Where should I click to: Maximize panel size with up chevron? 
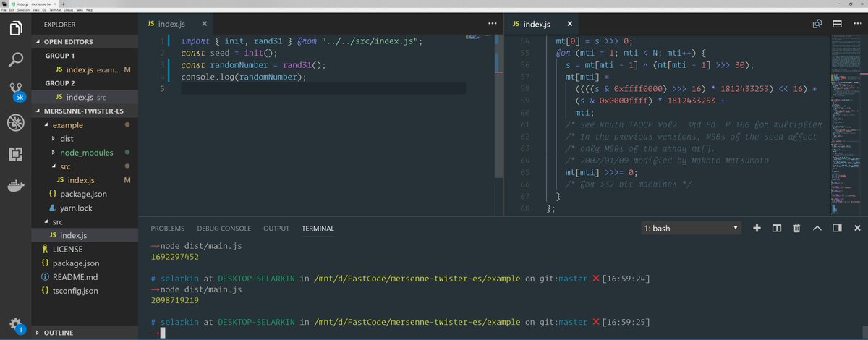pos(817,228)
